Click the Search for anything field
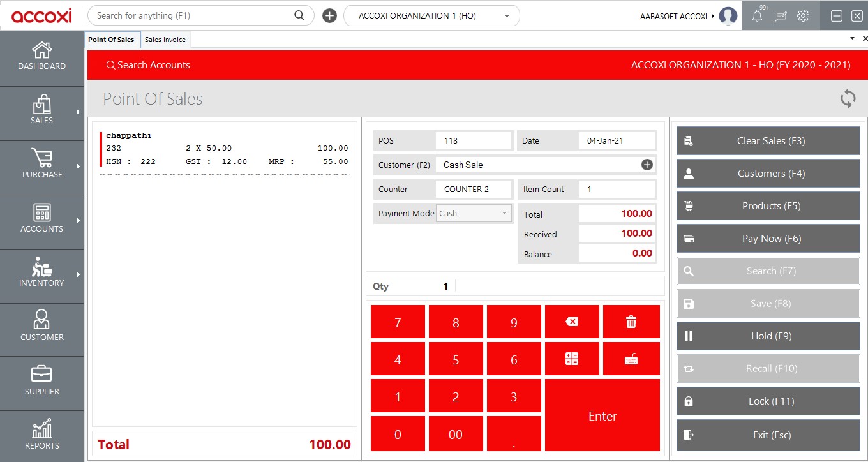This screenshot has height=462, width=868. click(x=191, y=16)
